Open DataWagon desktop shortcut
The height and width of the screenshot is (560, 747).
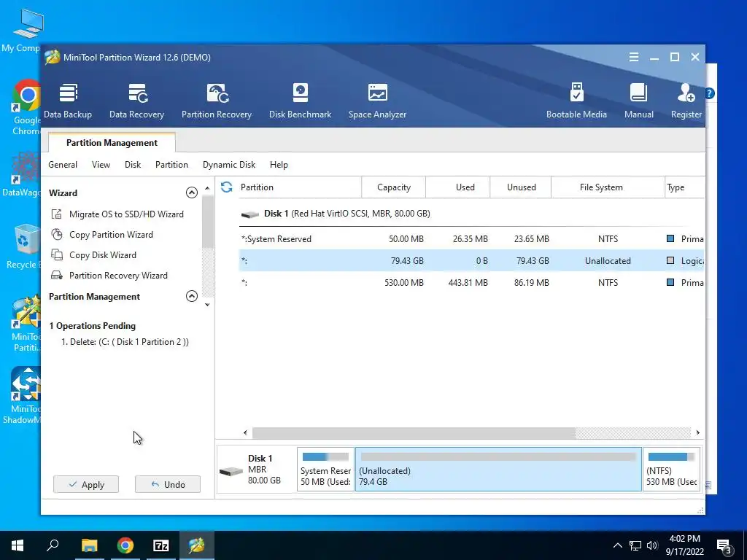coord(23,175)
